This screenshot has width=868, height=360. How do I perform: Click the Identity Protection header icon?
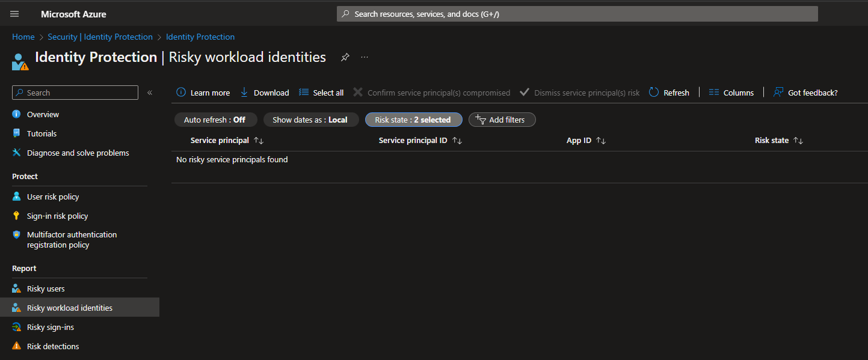point(20,61)
